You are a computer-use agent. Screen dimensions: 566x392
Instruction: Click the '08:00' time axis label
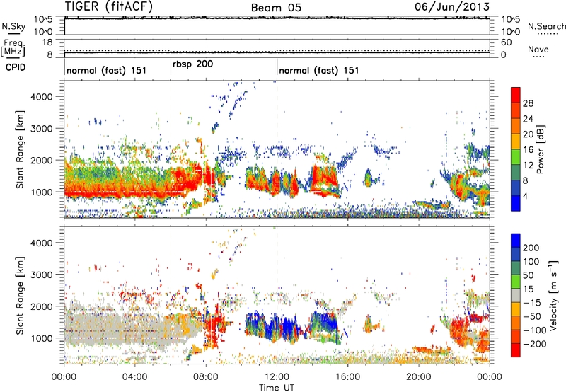click(206, 377)
